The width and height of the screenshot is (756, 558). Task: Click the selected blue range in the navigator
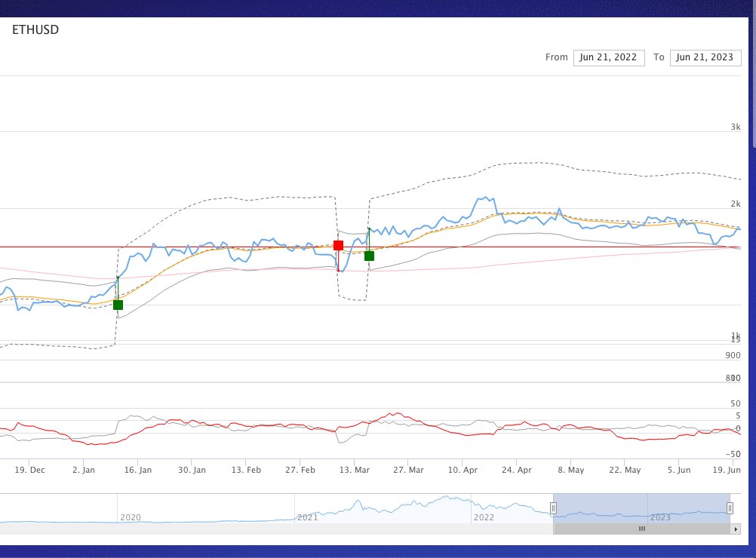point(641,509)
